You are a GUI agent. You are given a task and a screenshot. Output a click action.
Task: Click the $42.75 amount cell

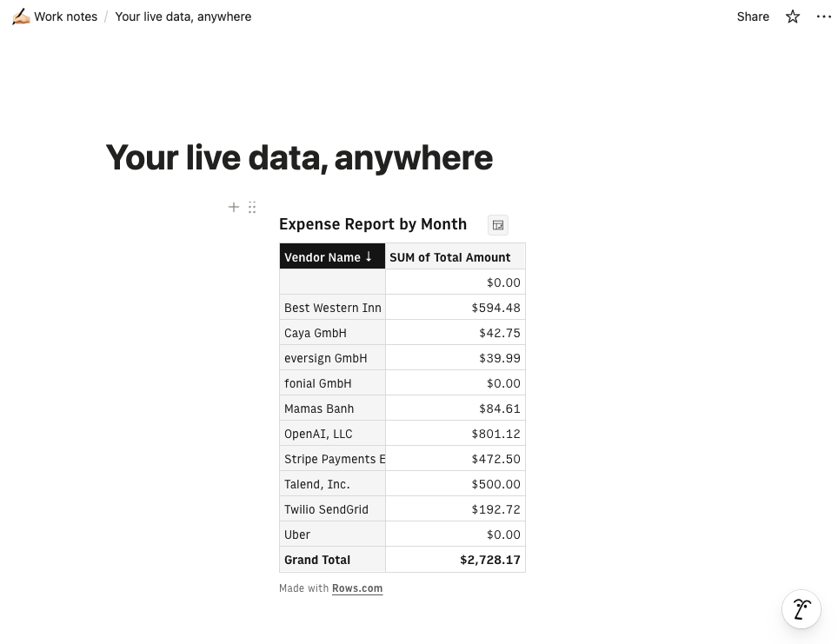pyautogui.click(x=455, y=333)
